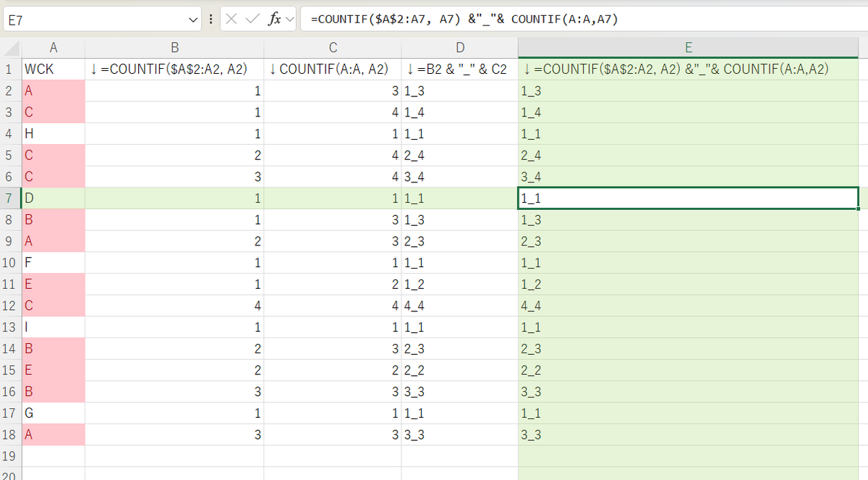The image size is (868, 480).
Task: Click the Select All corner triangle
Action: 12,49
